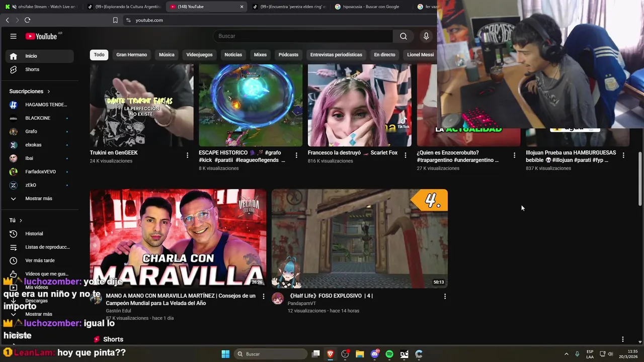
Task: Select the En directo filter chip
Action: click(x=384, y=54)
